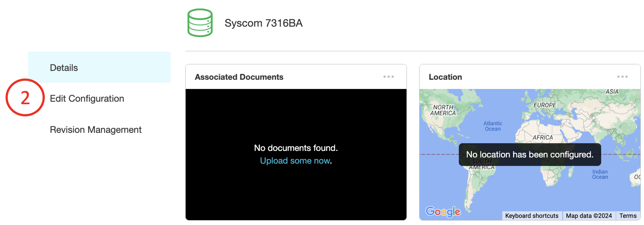This screenshot has height=225, width=644.
Task: Open map Keyboard shortcuts button
Action: click(x=532, y=216)
